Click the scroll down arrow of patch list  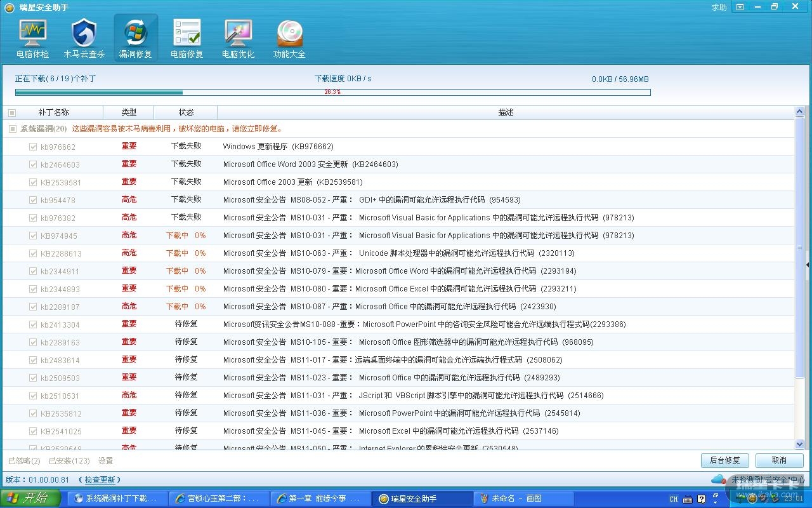(799, 444)
